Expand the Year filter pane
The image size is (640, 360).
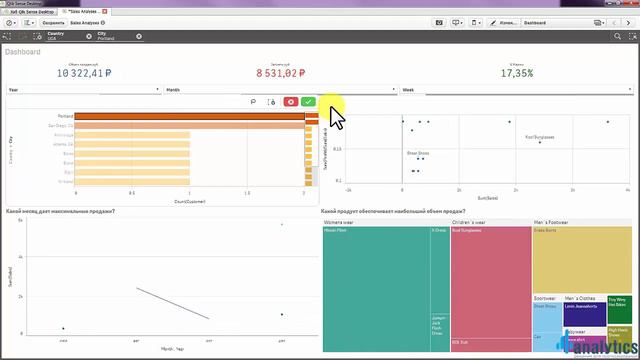83,90
